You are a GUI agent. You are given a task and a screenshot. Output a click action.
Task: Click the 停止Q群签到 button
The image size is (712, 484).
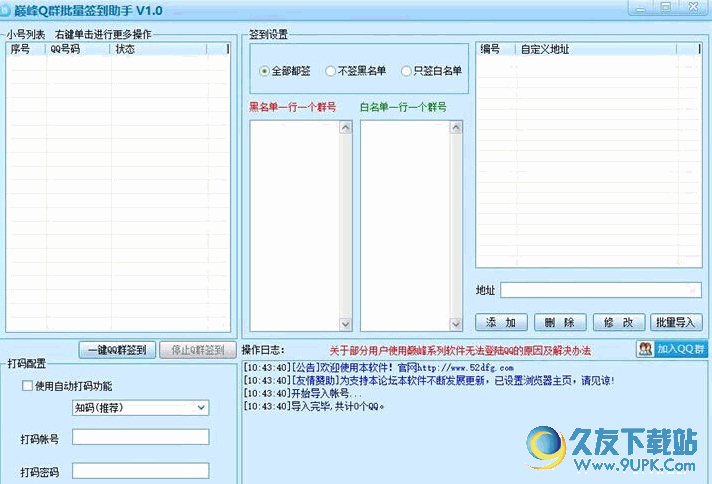pyautogui.click(x=198, y=350)
